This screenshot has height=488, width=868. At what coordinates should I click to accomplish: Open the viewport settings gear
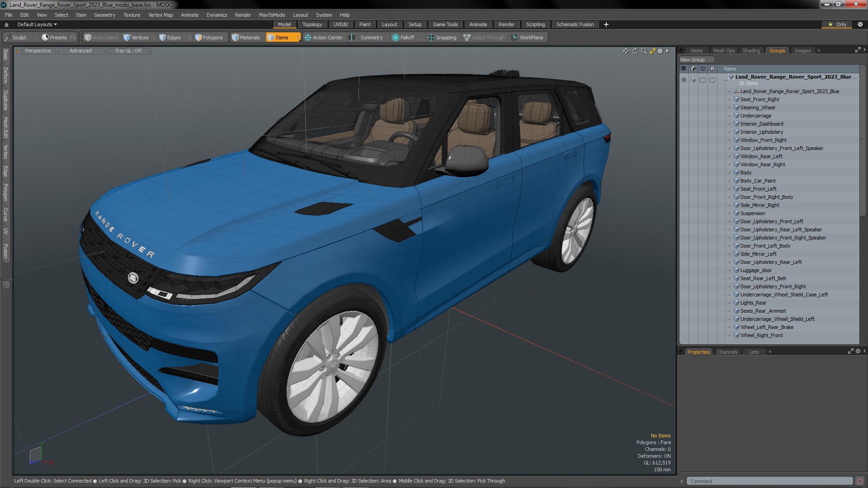[x=660, y=51]
